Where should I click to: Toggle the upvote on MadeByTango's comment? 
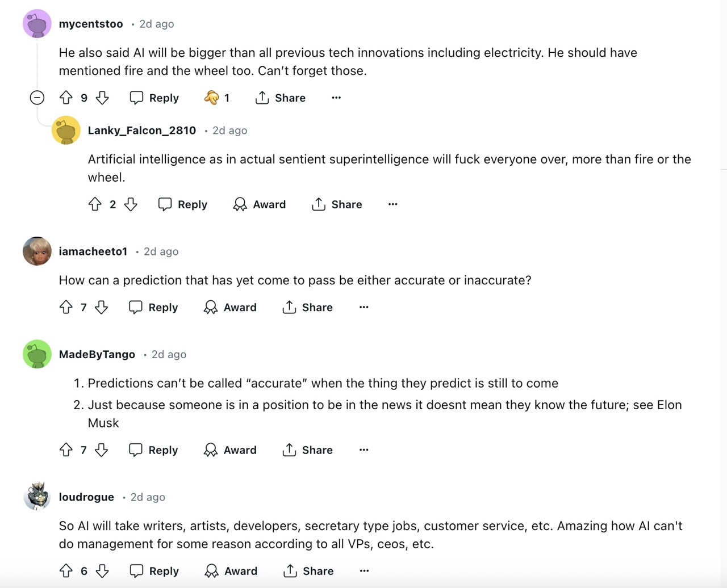click(x=66, y=450)
